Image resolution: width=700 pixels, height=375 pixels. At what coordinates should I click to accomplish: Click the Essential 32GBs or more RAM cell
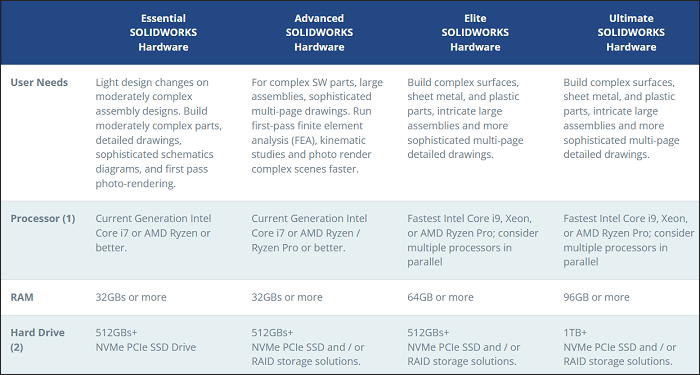131,297
